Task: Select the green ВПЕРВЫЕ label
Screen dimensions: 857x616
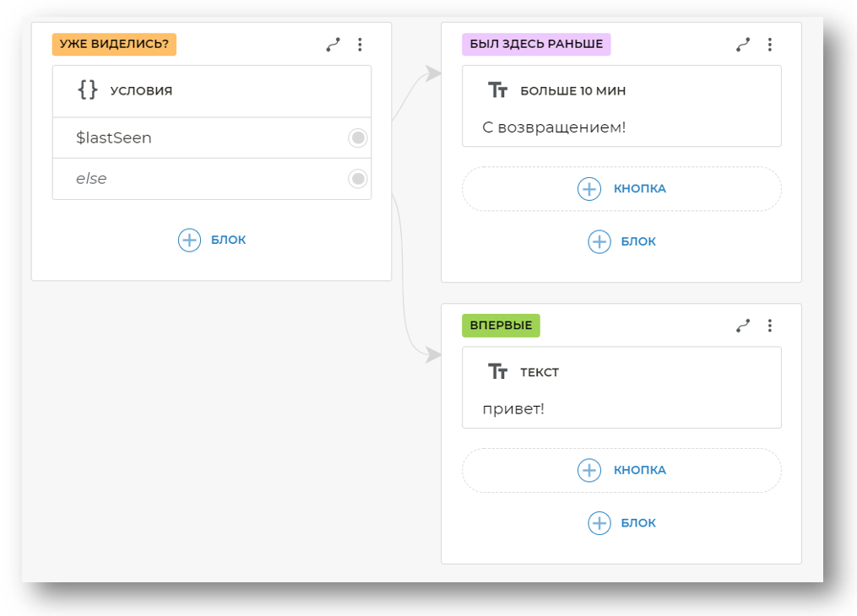Action: click(x=501, y=326)
